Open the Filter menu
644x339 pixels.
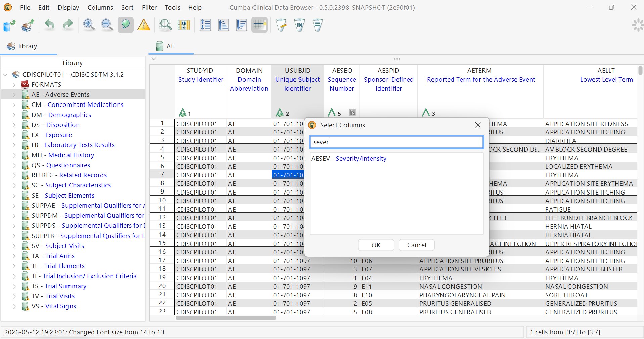[149, 7]
